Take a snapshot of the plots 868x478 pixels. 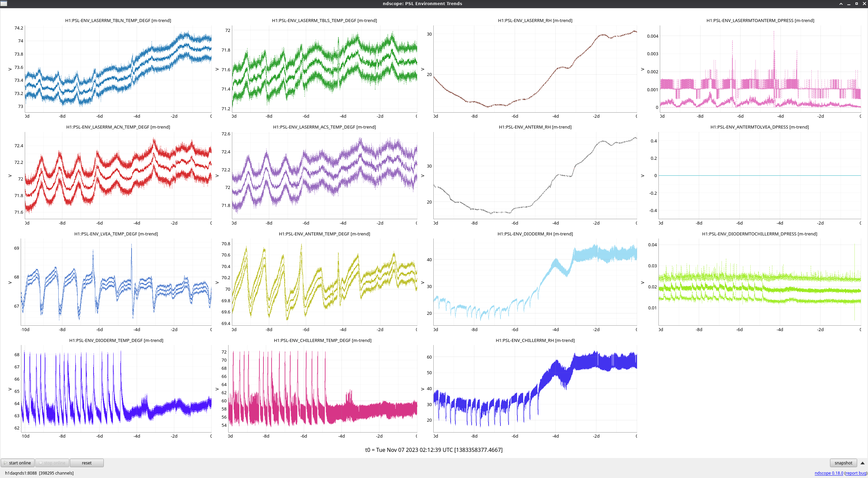843,463
